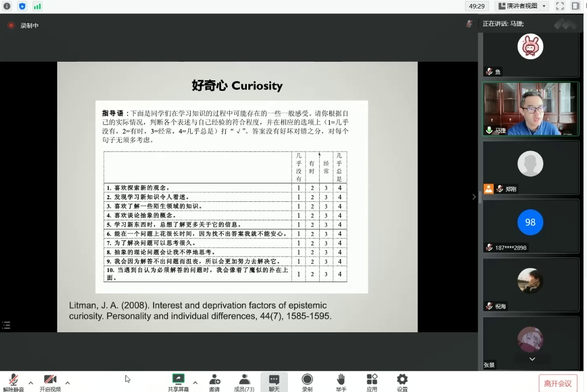Image resolution: width=587 pixels, height=392 pixels.
Task: Open the Chat (聊天) panel
Action: (x=274, y=382)
